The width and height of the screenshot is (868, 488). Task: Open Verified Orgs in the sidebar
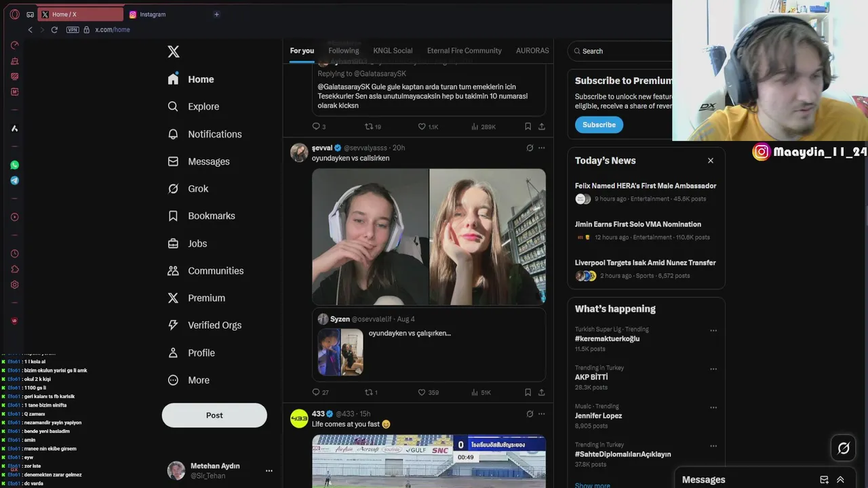[x=205, y=325]
